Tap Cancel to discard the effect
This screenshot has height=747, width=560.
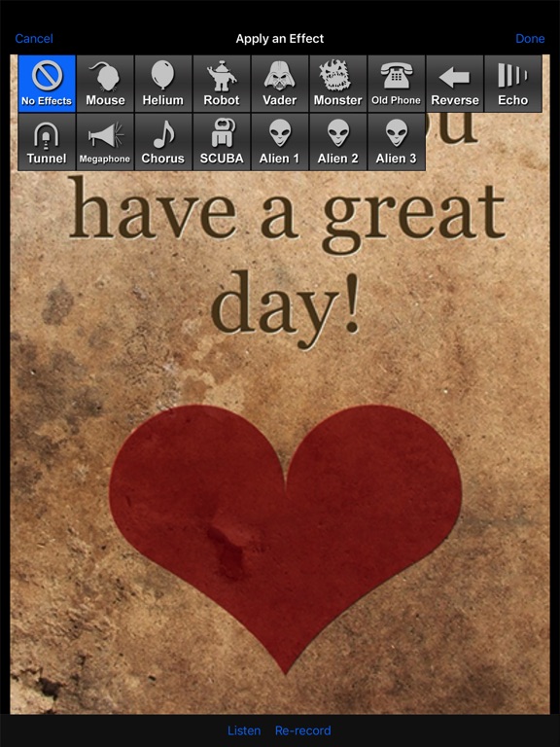pos(34,39)
